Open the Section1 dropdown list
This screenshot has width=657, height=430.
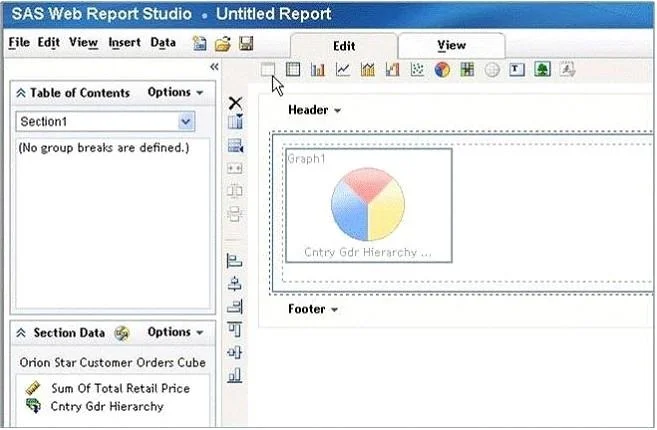click(186, 122)
